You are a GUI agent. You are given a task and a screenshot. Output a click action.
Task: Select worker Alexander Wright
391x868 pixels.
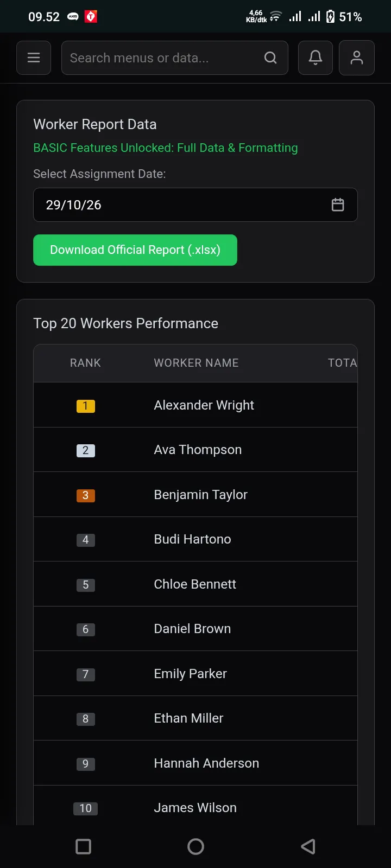pos(204,405)
